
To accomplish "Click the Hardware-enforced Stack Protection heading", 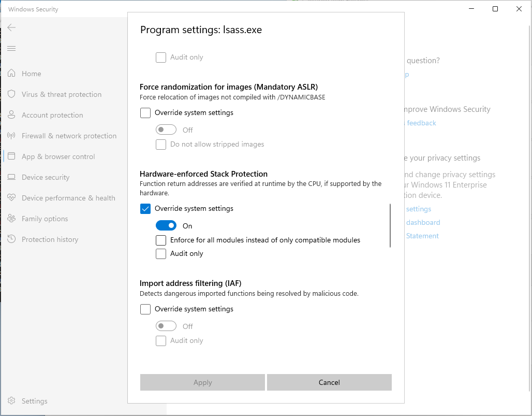I will click(x=203, y=174).
